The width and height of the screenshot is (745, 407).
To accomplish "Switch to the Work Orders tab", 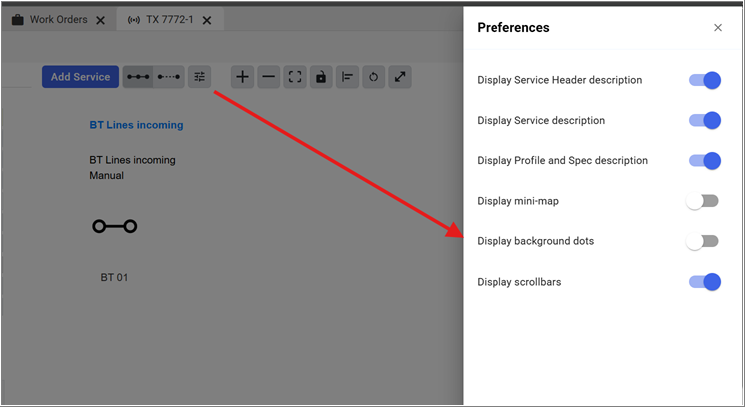I will 58,20.
